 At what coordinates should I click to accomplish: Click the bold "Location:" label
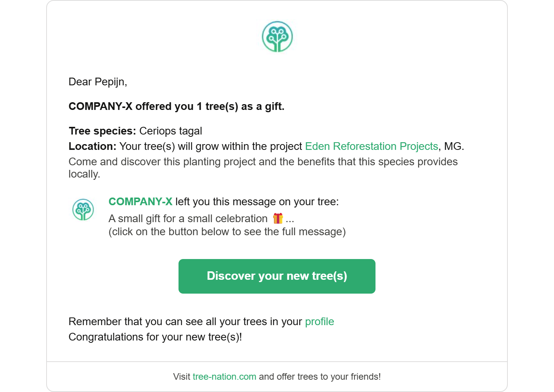coord(92,146)
